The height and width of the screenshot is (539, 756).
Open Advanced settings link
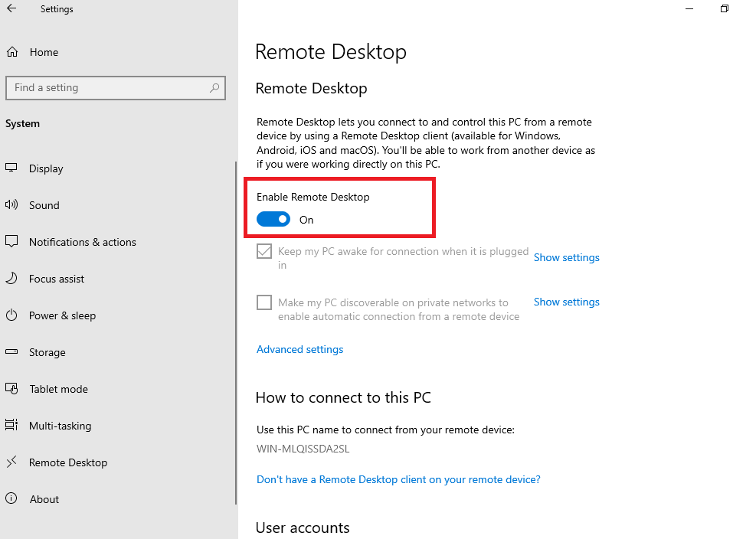pos(300,349)
